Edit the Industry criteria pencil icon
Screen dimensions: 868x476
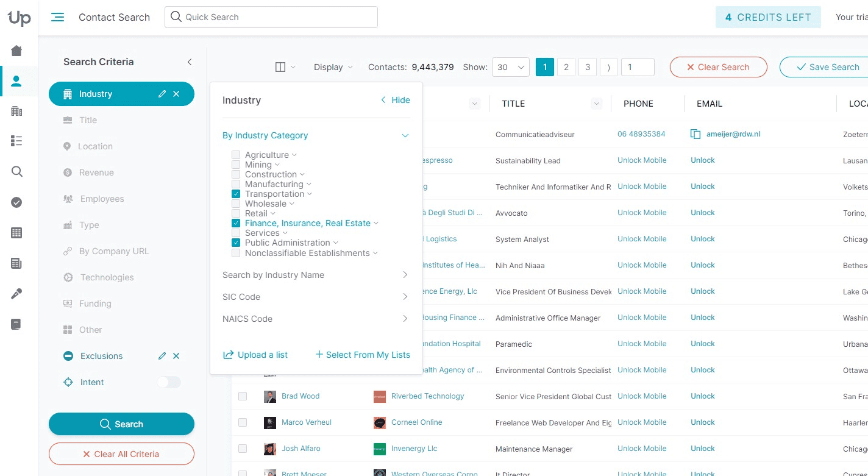[162, 94]
